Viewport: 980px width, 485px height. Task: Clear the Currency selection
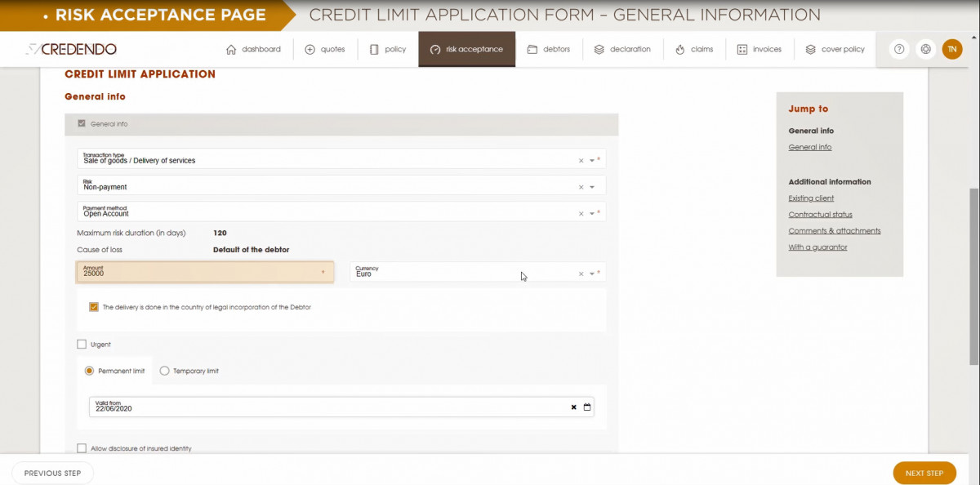tap(581, 274)
